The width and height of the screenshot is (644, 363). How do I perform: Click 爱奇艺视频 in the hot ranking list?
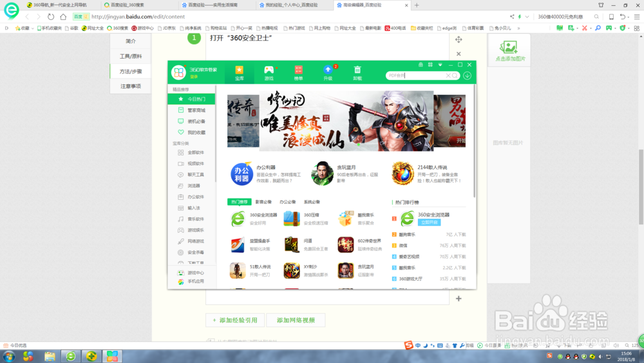pyautogui.click(x=409, y=257)
